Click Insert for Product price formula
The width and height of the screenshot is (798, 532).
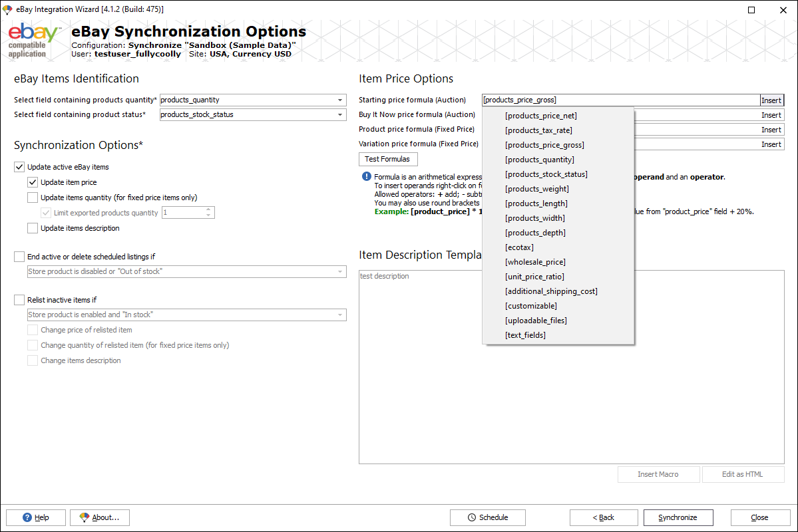[771, 130]
